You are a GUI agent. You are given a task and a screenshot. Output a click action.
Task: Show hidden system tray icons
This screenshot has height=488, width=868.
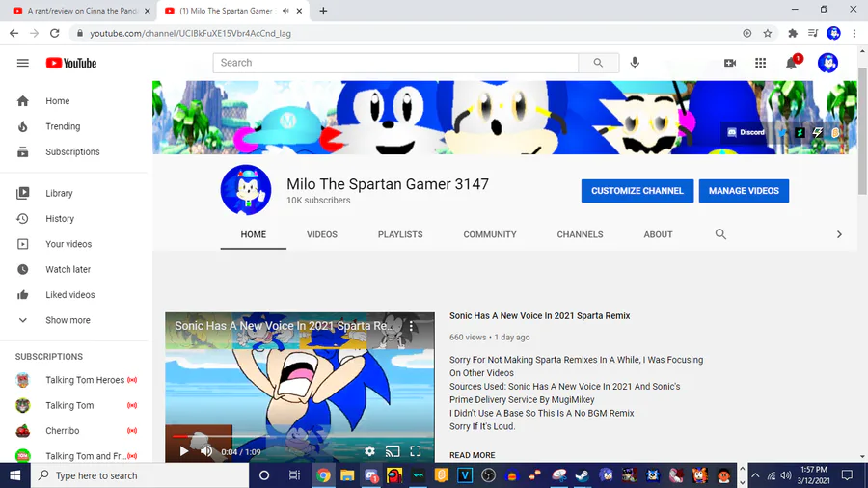tap(755, 475)
